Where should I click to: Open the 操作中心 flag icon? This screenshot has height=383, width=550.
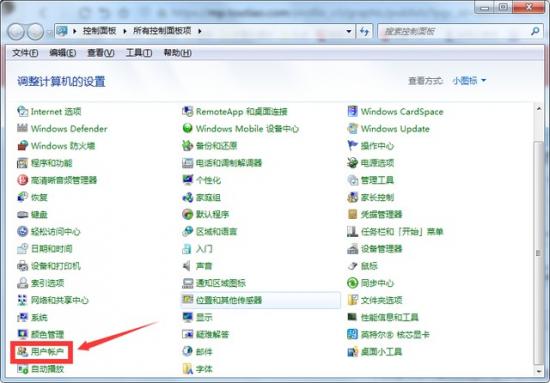click(353, 146)
